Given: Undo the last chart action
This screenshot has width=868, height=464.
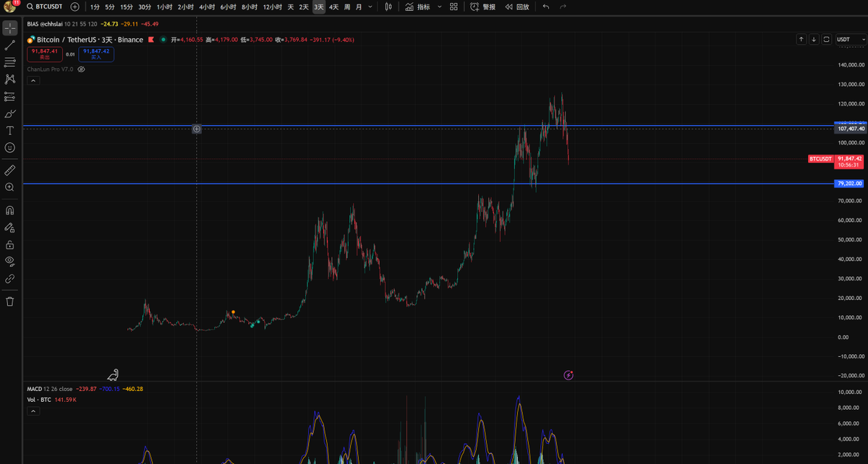Looking at the screenshot, I should (545, 7).
